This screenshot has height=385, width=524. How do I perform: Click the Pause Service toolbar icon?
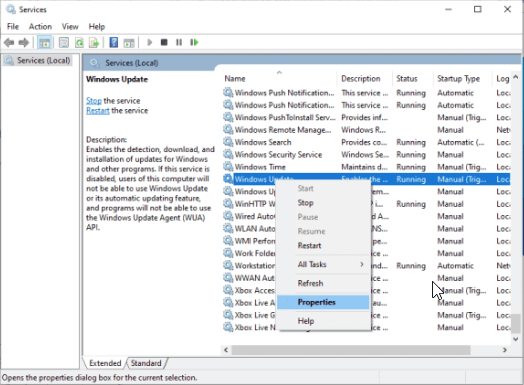[x=179, y=42]
